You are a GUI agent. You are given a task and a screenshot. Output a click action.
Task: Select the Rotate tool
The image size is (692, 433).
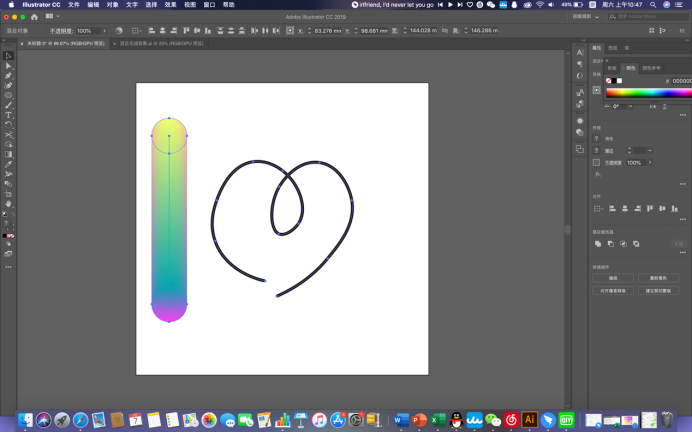[8, 124]
